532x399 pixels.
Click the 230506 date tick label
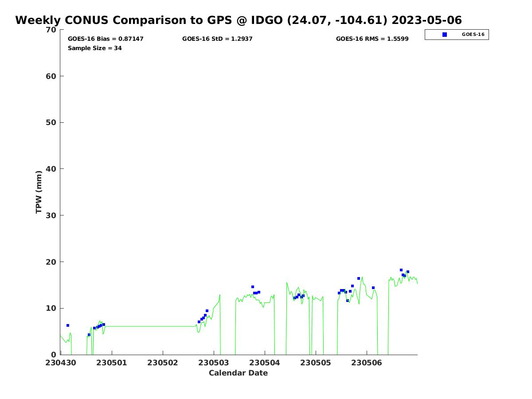(367, 363)
